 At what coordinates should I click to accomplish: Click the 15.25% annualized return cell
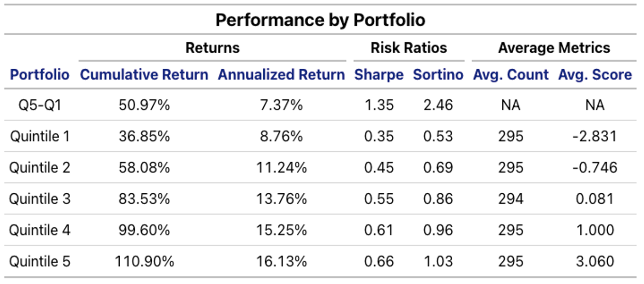click(x=281, y=230)
